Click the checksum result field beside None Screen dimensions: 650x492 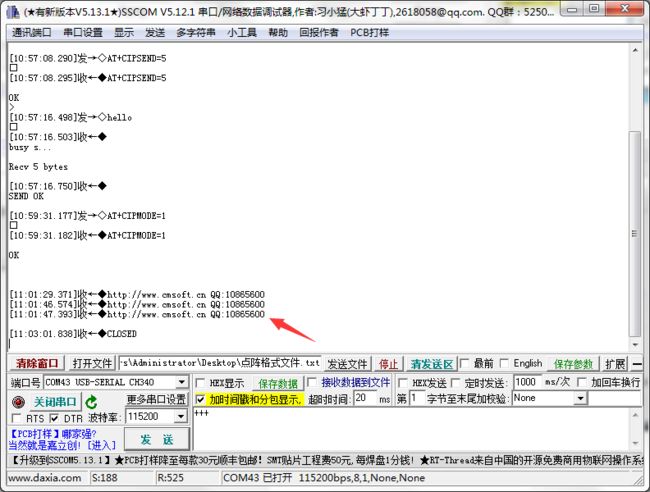(614, 399)
